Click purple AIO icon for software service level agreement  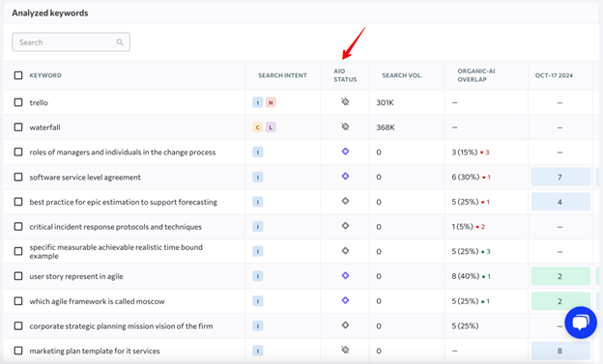[x=345, y=176]
